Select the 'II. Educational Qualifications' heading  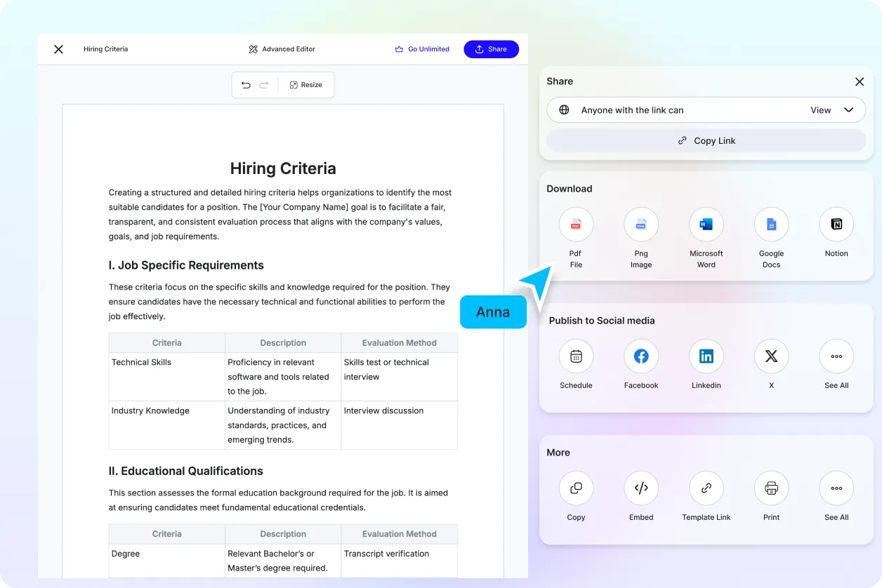(x=185, y=471)
